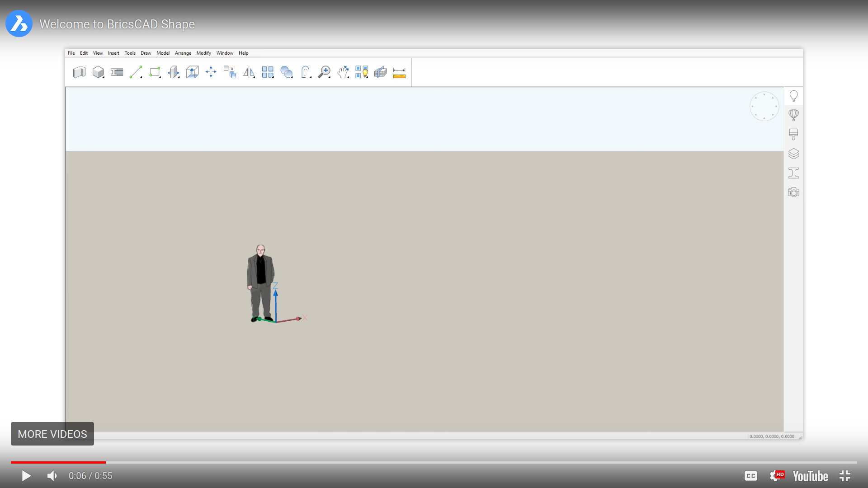The width and height of the screenshot is (868, 488).
Task: Open the Window menu
Action: tap(225, 53)
